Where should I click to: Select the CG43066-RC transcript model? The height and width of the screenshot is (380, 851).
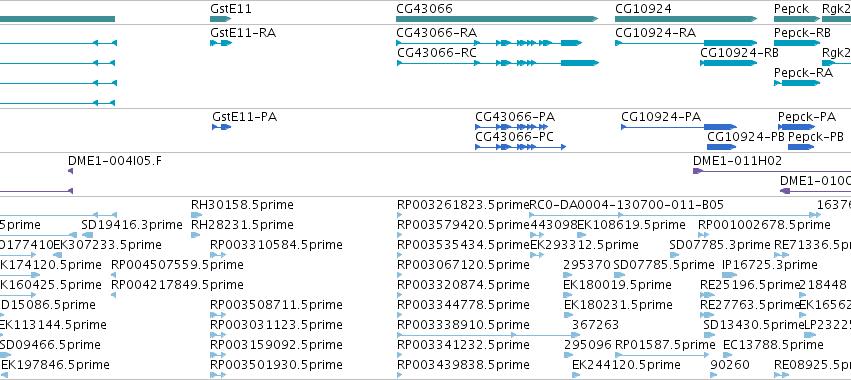[497, 63]
